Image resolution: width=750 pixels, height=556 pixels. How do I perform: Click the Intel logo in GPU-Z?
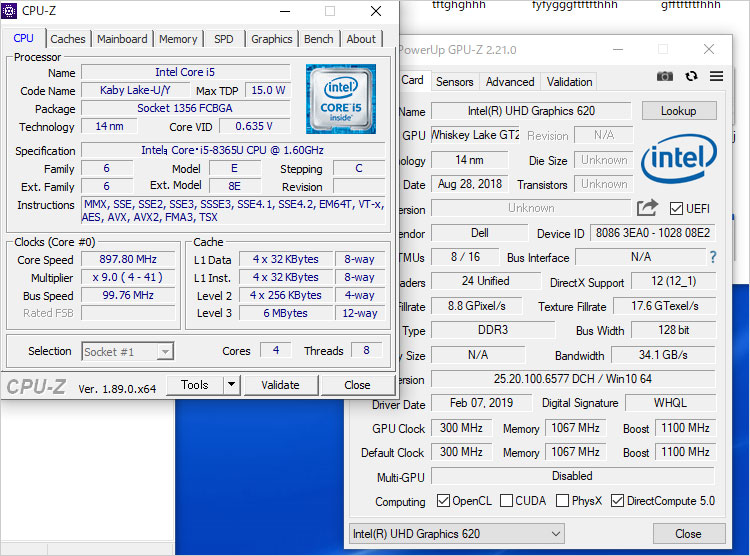pyautogui.click(x=679, y=158)
